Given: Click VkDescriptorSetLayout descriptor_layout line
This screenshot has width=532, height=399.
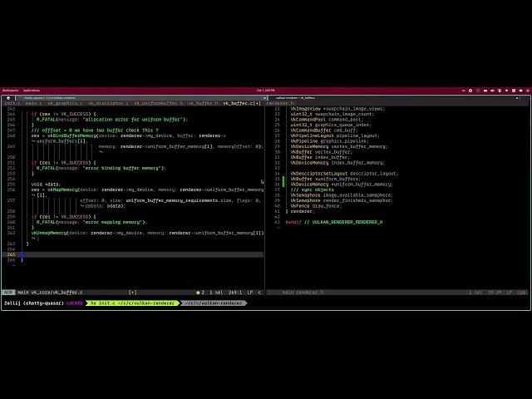Looking at the screenshot, I should (x=344, y=174).
